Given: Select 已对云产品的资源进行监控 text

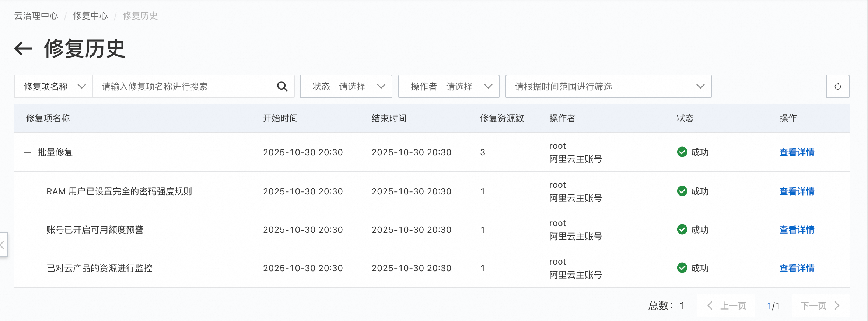Looking at the screenshot, I should (x=99, y=268).
